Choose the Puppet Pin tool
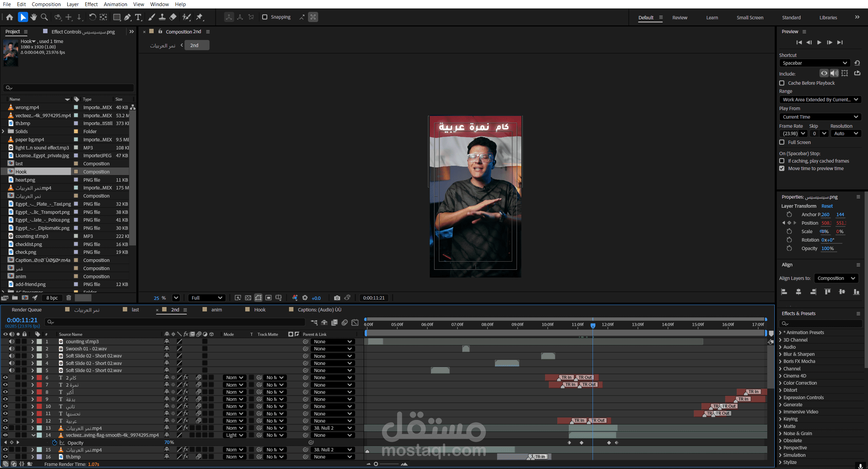The height and width of the screenshot is (469, 868). point(199,17)
